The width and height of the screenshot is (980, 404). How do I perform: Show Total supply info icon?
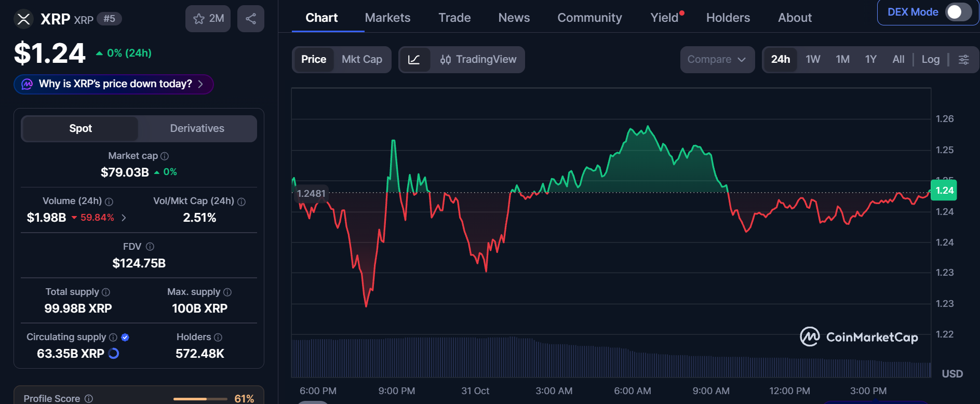point(106,292)
